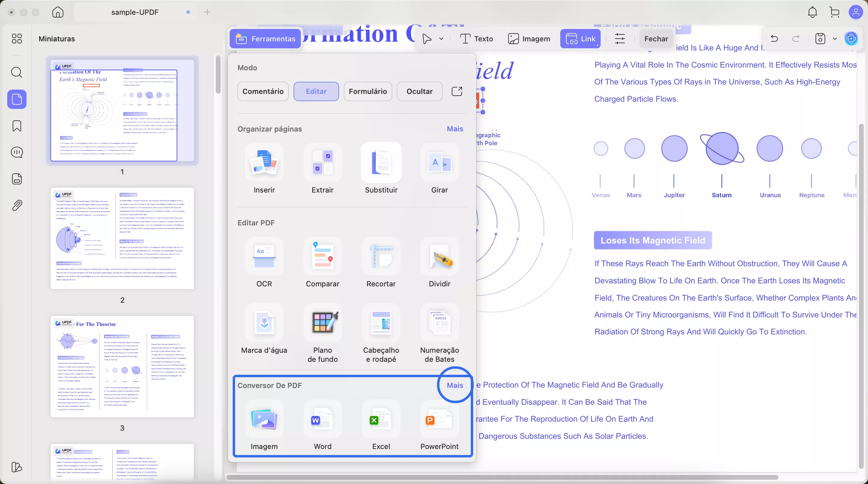Click the Comparar tool icon
The height and width of the screenshot is (484, 868).
[322, 257]
